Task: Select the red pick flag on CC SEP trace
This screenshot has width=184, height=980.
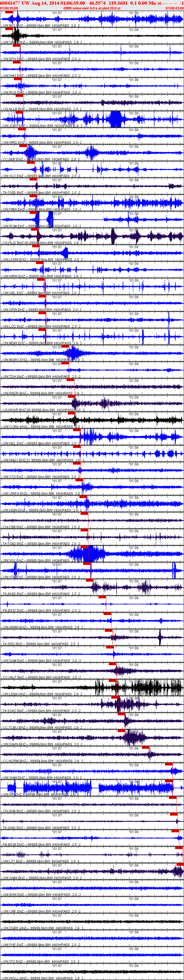Action: pyautogui.click(x=23, y=146)
